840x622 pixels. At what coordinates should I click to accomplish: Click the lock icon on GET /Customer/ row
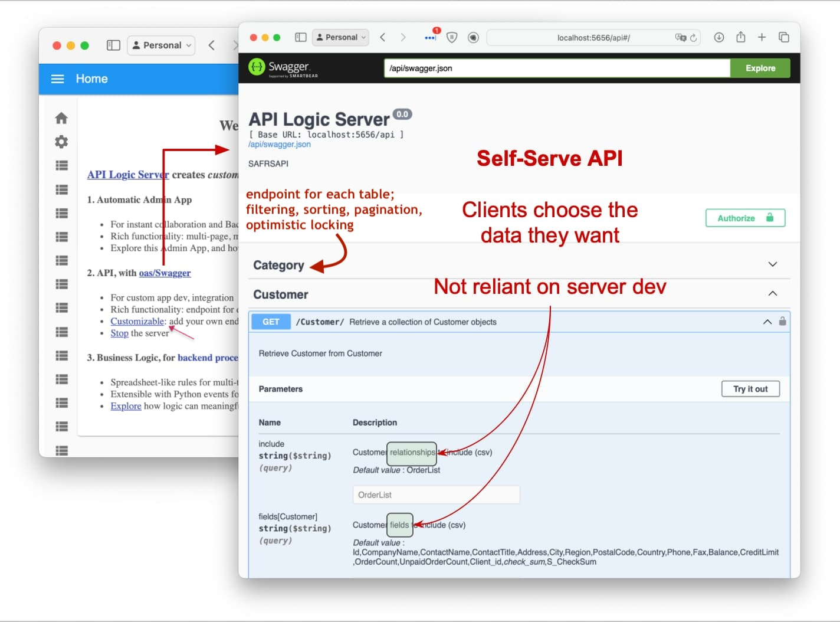coord(782,322)
